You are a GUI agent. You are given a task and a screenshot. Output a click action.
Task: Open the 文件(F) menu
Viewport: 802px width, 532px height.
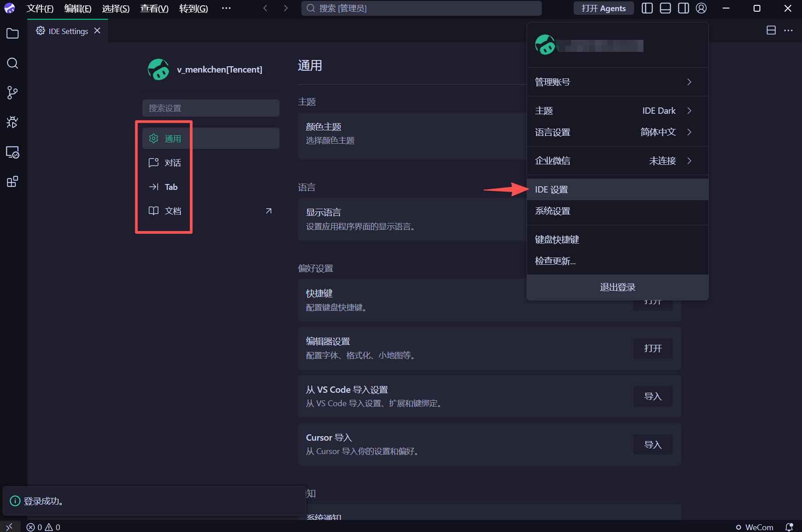pyautogui.click(x=40, y=9)
